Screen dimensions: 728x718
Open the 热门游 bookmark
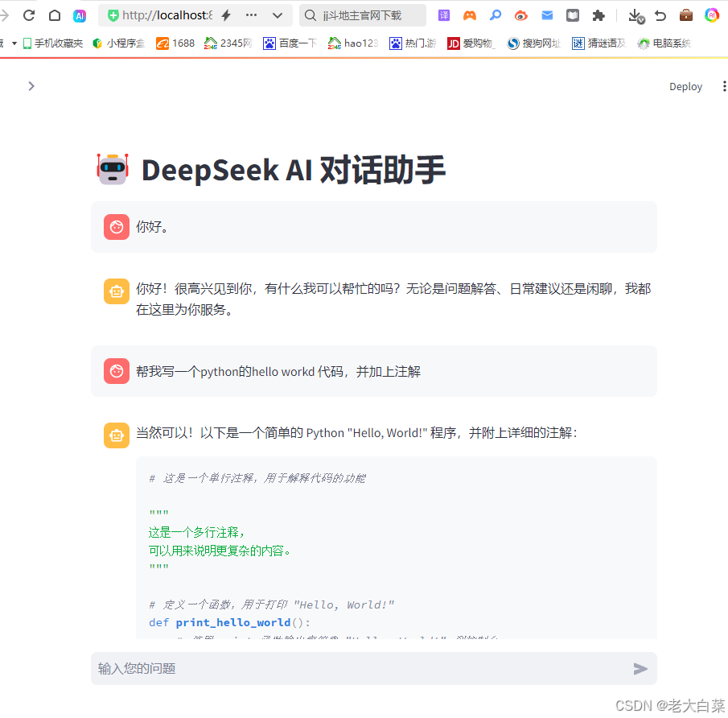[x=413, y=43]
